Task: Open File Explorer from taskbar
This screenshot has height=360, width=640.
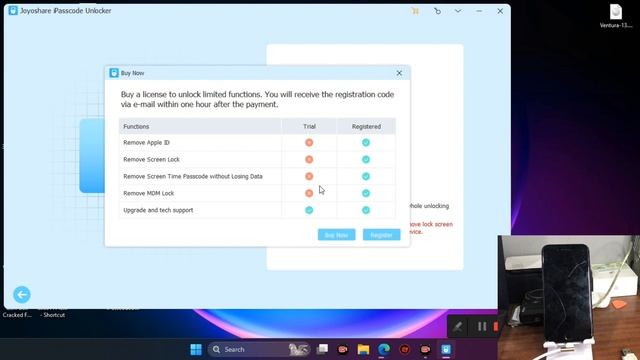Action: 363,349
